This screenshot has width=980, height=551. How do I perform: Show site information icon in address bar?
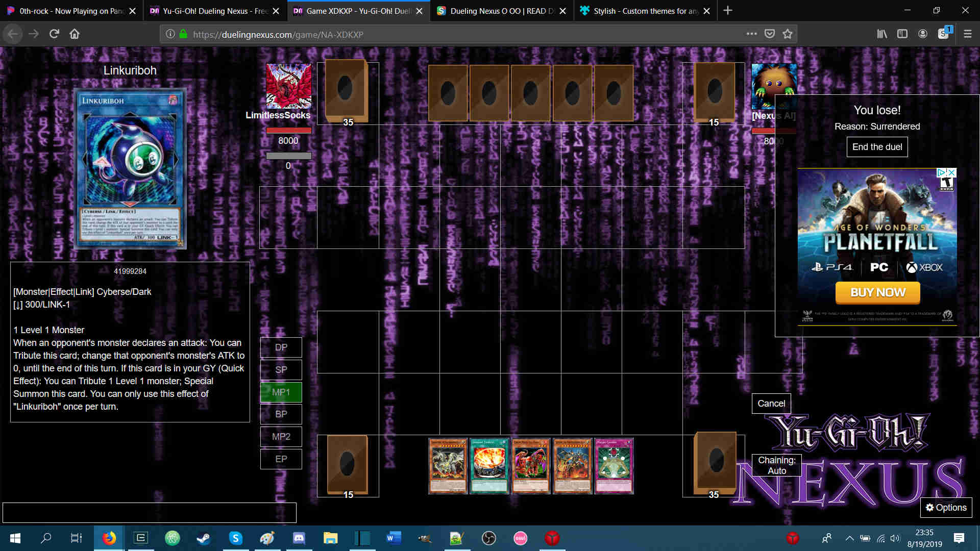pyautogui.click(x=170, y=34)
